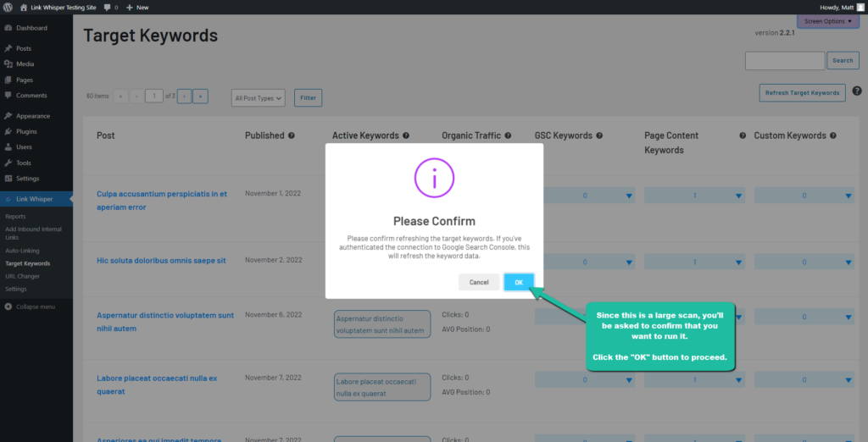Open the WordPress logo menu
The height and width of the screenshot is (442, 868).
click(8, 7)
